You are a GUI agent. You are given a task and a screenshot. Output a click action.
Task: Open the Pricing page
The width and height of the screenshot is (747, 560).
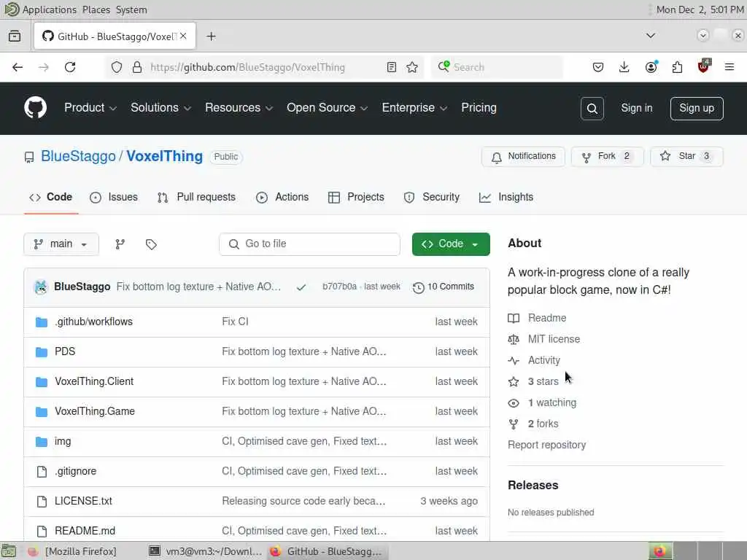[479, 108]
